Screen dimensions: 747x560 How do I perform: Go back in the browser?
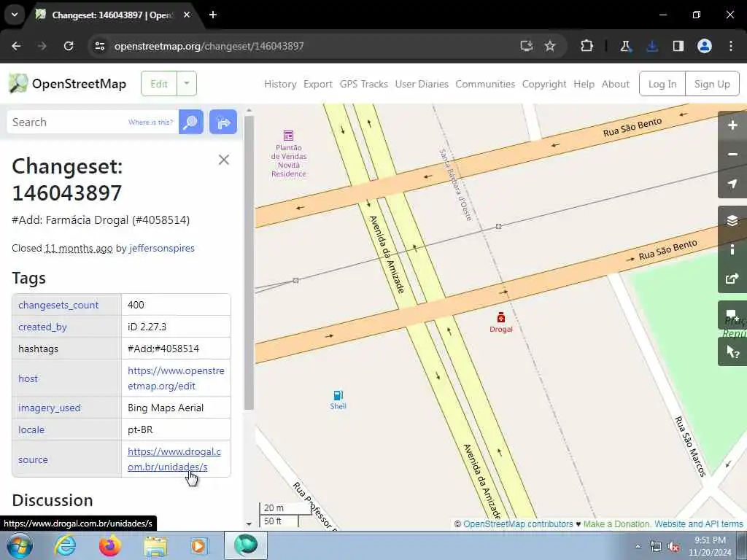click(16, 46)
